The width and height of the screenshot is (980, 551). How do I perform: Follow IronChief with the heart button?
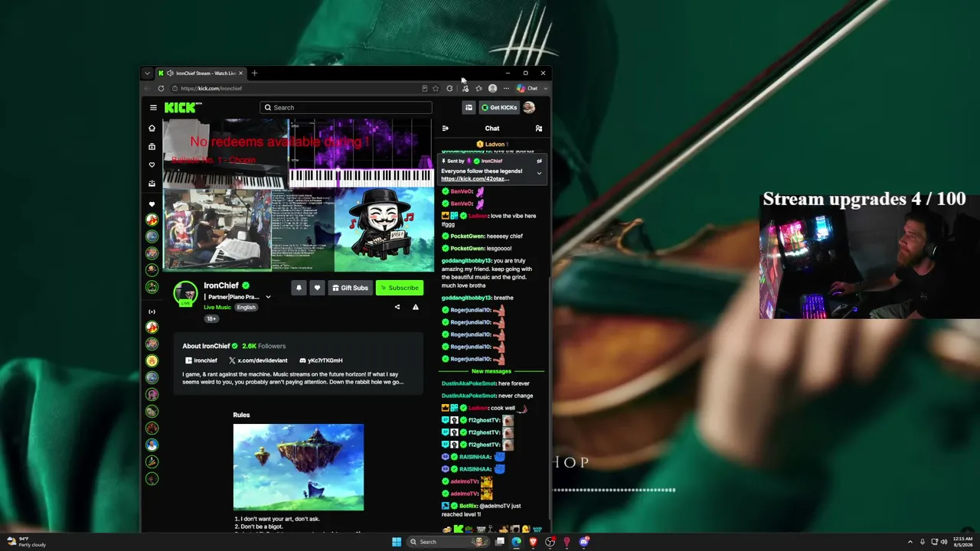[317, 288]
